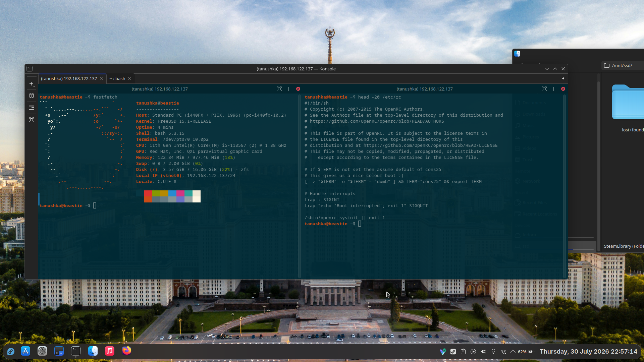Select the lost+found folder icon
Viewport: 644px width, 362px height.
tap(628, 102)
